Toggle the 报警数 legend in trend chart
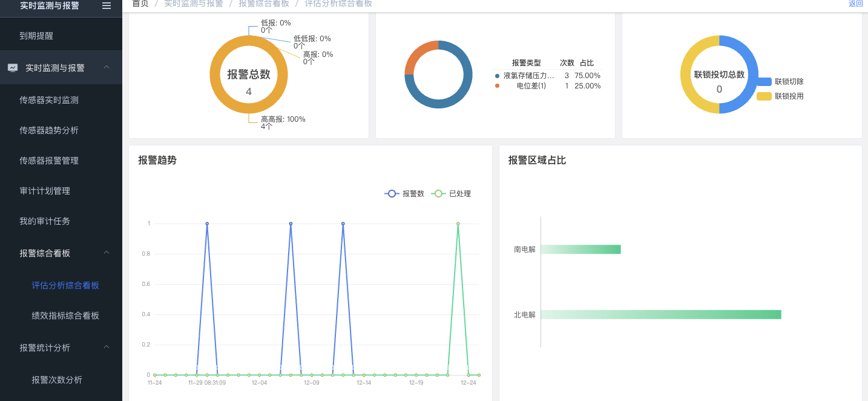 coord(404,194)
